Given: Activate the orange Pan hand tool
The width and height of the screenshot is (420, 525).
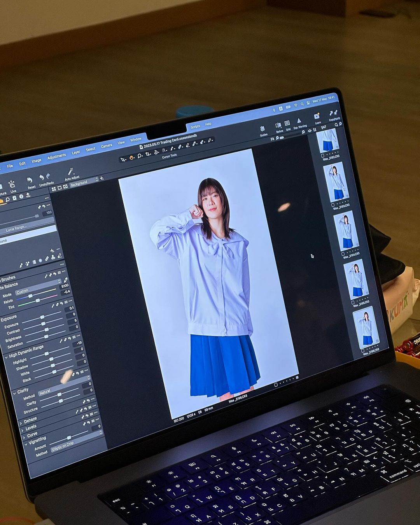Looking at the screenshot, I should coord(132,157).
